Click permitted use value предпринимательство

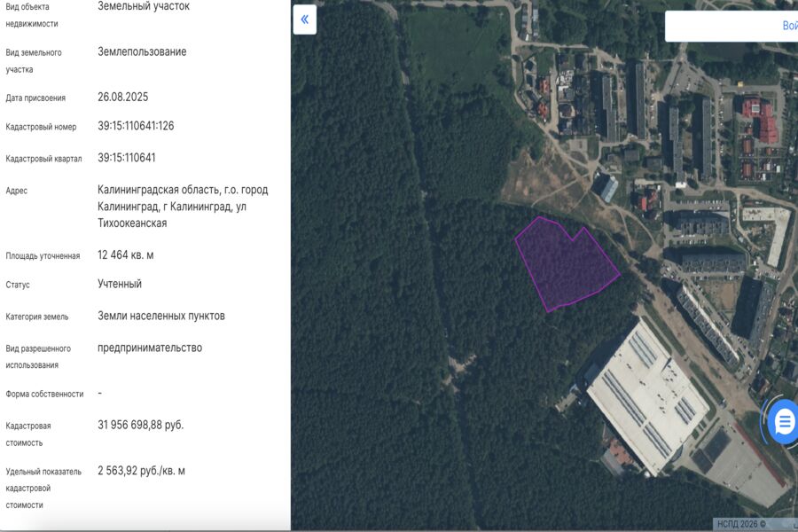150,348
